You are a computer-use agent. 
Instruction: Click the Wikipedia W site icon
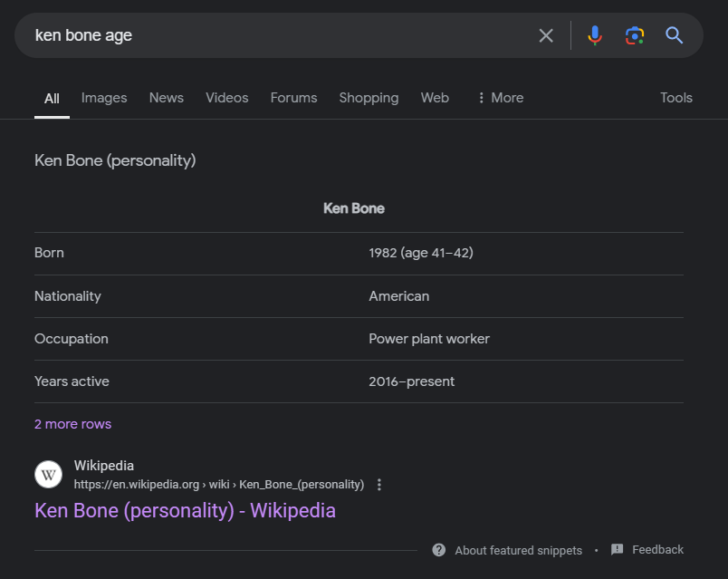pyautogui.click(x=48, y=475)
